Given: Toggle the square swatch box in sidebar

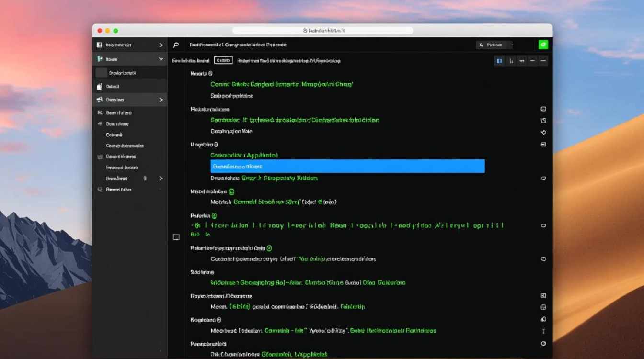Looking at the screenshot, I should click(101, 73).
